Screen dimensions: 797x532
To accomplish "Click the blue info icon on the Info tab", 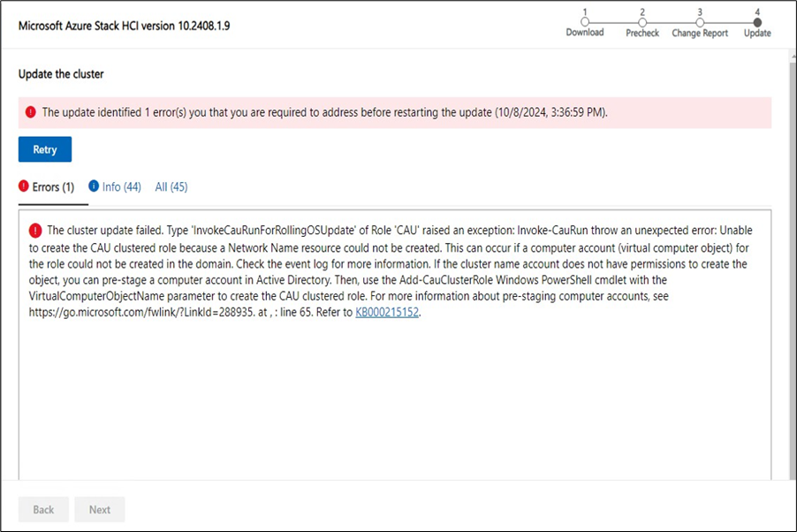I will [94, 186].
